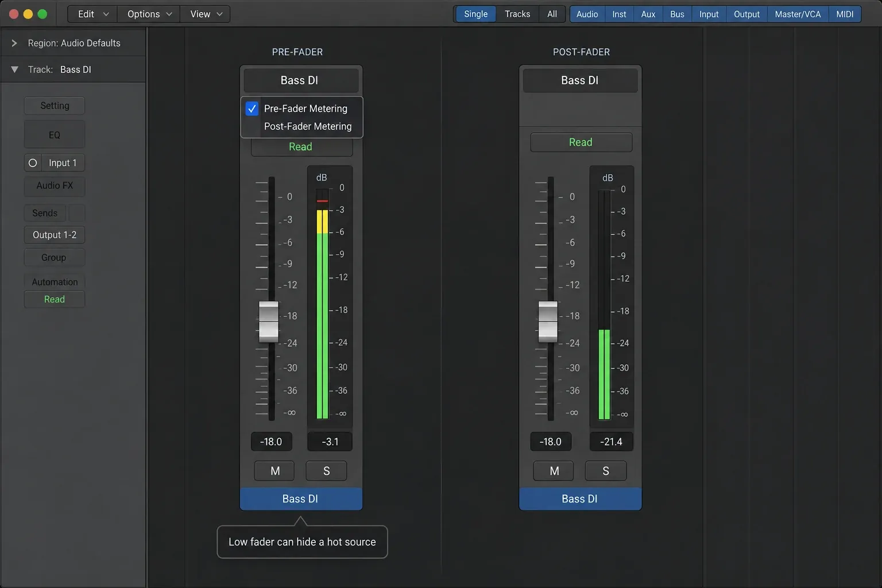Viewport: 882px width, 588px height.
Task: Toggle the Output channel filter
Action: (x=746, y=14)
